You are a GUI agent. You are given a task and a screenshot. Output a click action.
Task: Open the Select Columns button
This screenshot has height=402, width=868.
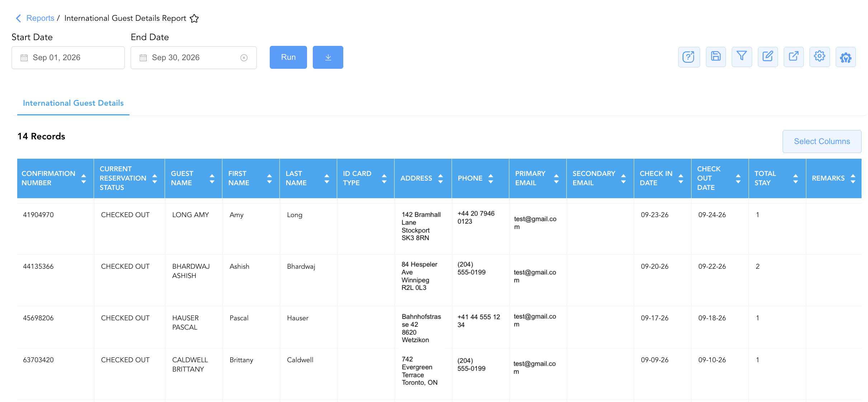(822, 142)
